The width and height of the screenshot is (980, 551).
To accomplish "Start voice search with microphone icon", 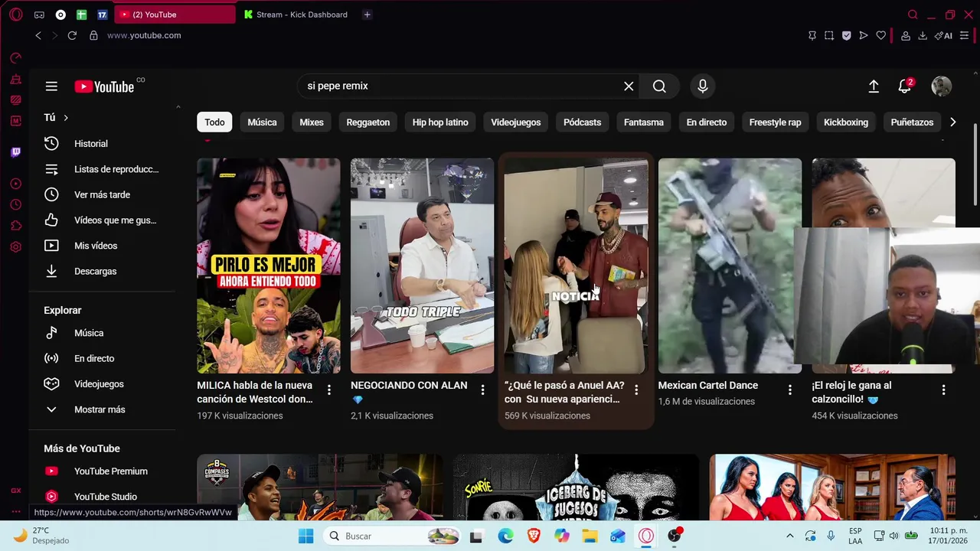I will pyautogui.click(x=703, y=86).
